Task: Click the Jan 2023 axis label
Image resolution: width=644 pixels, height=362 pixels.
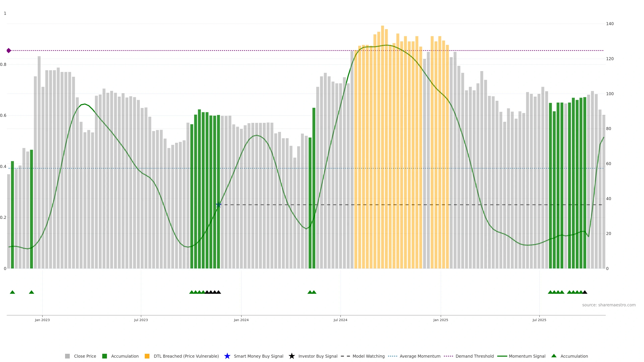Action: tap(42, 320)
